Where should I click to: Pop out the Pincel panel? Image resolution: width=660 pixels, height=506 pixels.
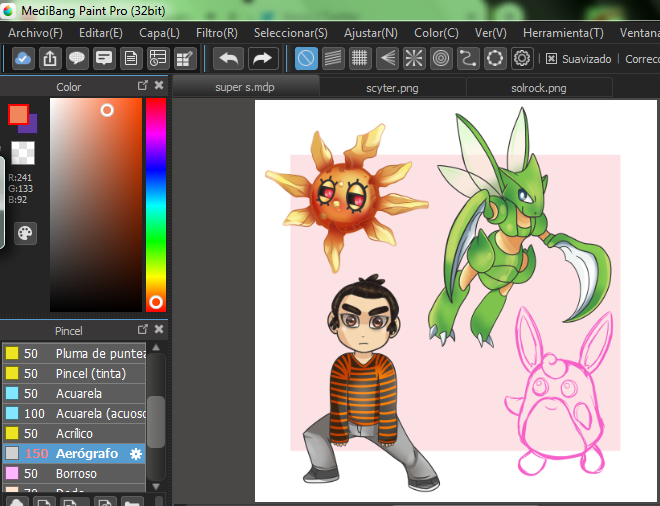point(143,329)
